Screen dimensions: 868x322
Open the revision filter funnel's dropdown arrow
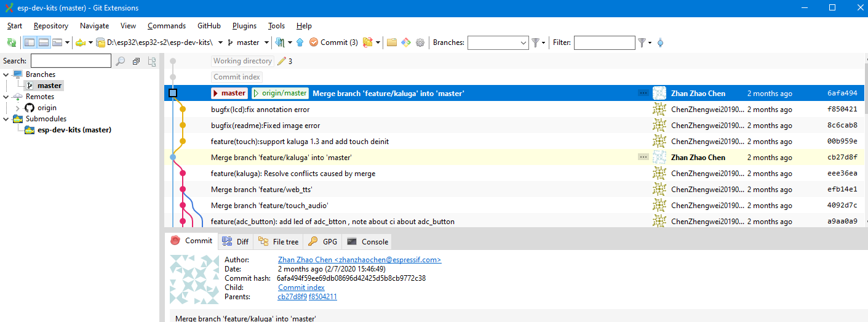[650, 42]
